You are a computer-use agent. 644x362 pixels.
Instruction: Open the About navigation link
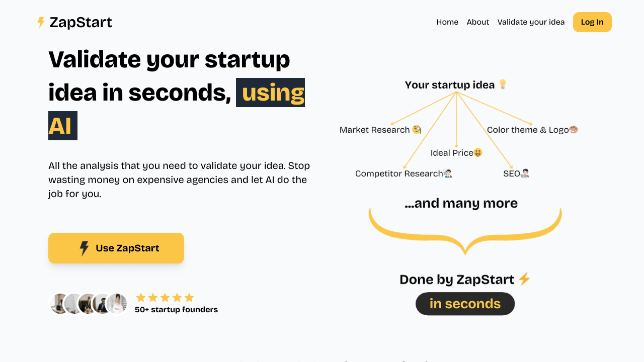(477, 22)
